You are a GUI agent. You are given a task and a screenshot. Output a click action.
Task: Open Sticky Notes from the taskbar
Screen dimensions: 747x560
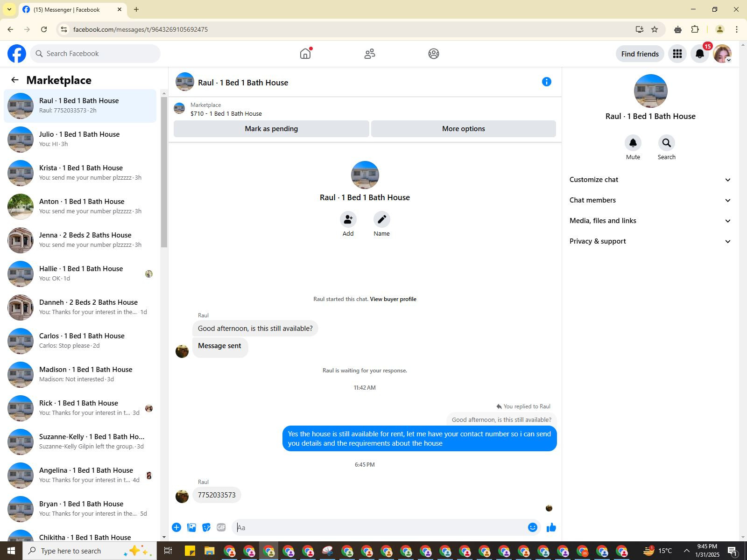[x=190, y=551]
